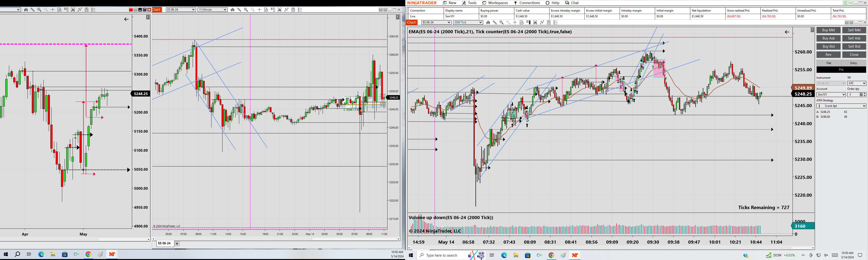Image resolution: width=868 pixels, height=260 pixels.
Task: Zoom in on the 15 Minute chart
Action: tap(246, 10)
